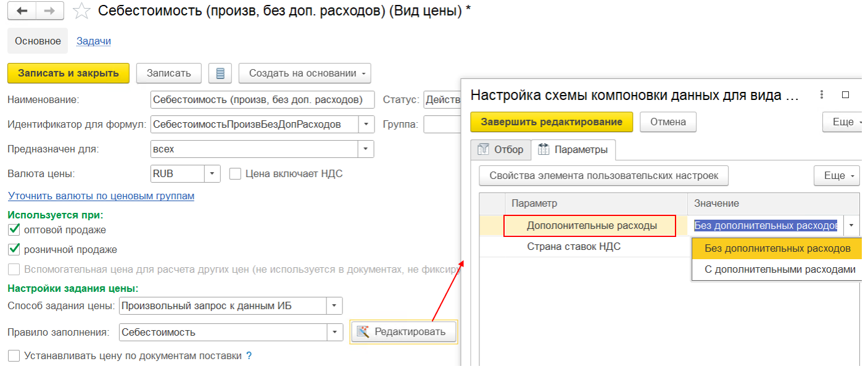Select С дополнительными расходами option
The height and width of the screenshot is (369, 868).
(x=779, y=270)
